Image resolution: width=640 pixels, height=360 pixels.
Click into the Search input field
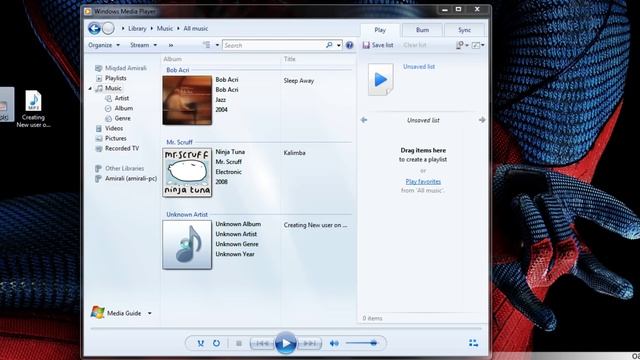(273, 45)
